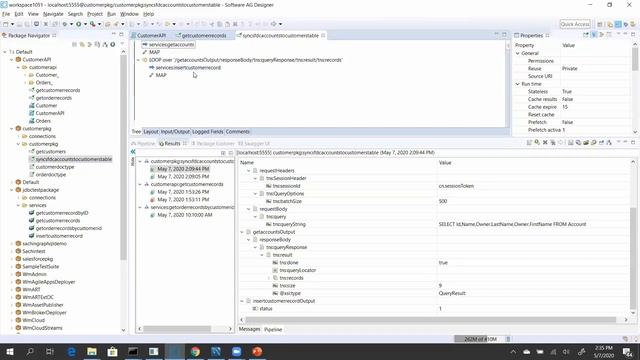Expand the tnsrecords node in pipeline
This screenshot has width=640, height=360.
(x=269, y=278)
